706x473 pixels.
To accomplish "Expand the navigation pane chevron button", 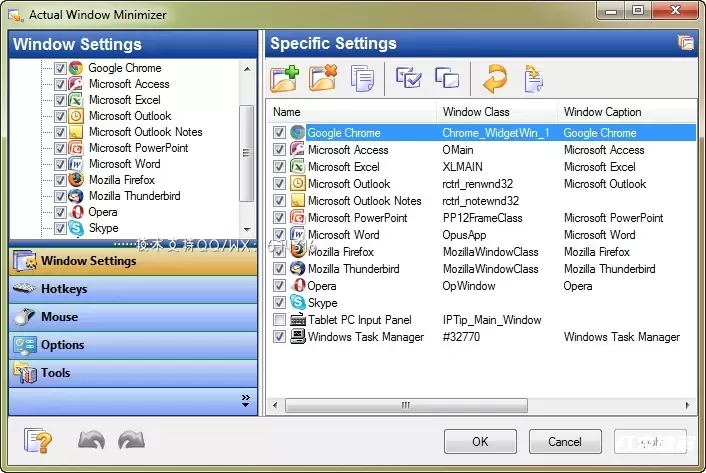I will point(245,401).
